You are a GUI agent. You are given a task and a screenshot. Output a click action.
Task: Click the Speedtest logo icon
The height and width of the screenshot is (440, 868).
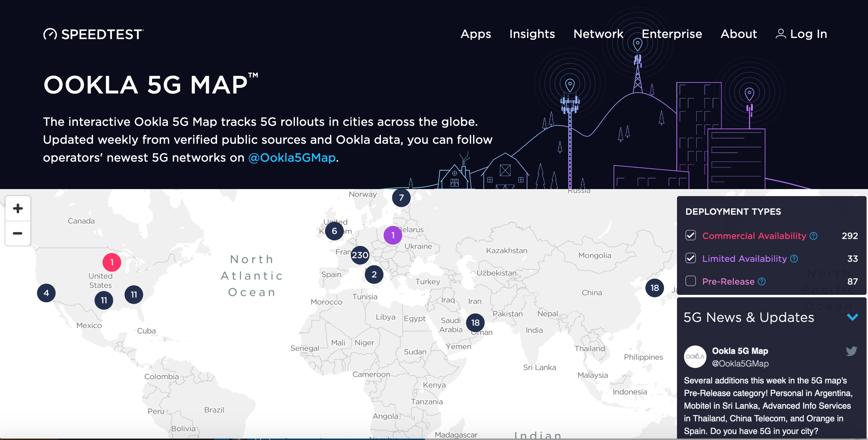50,34
